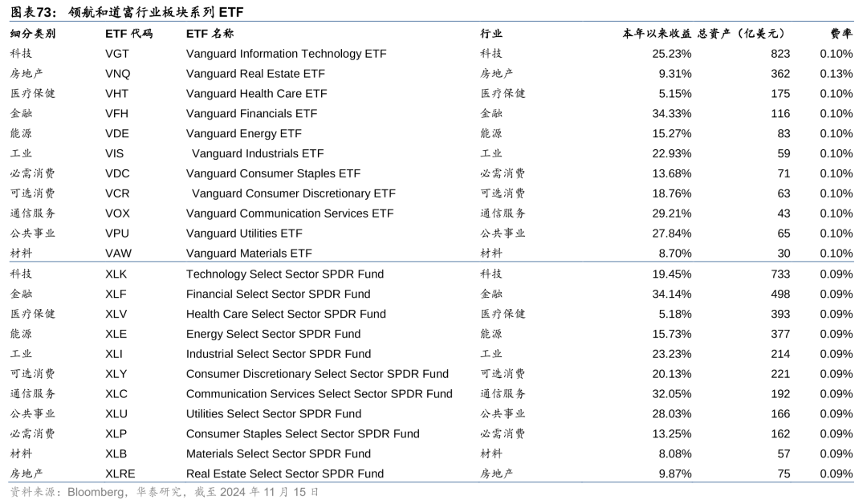Select Vanguard Materials ETF name
This screenshot has width=867, height=504.
pyautogui.click(x=249, y=254)
